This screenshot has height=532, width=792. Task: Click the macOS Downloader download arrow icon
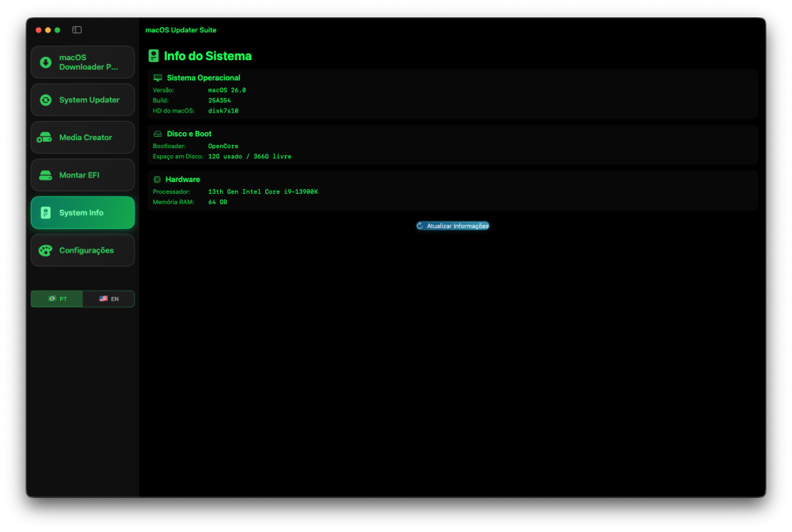coord(45,62)
